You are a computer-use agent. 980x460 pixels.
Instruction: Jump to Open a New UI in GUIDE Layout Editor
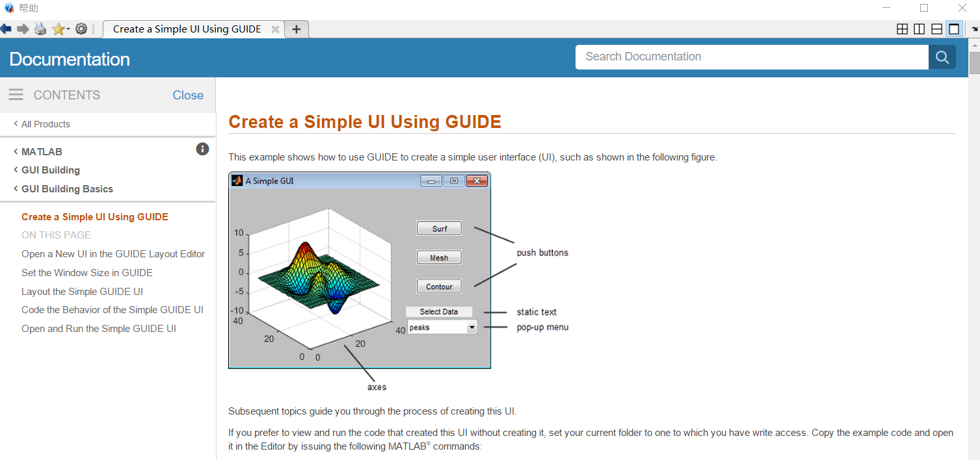click(113, 254)
